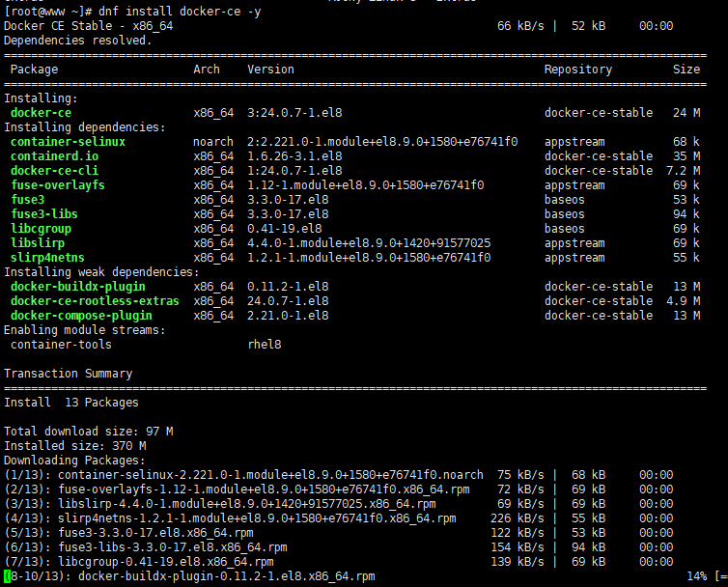Click the 'Size' column header
Image resolution: width=728 pixels, height=587 pixels.
[x=686, y=70]
